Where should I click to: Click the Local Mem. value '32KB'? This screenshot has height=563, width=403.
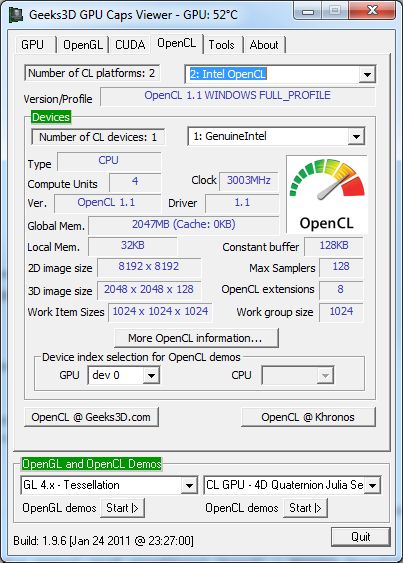[133, 246]
